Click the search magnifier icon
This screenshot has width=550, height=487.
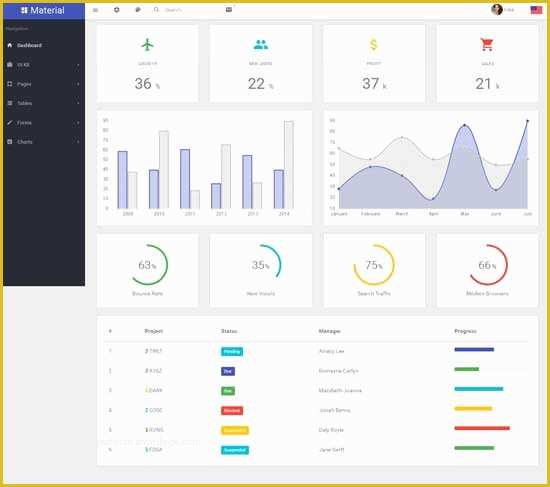pos(156,10)
